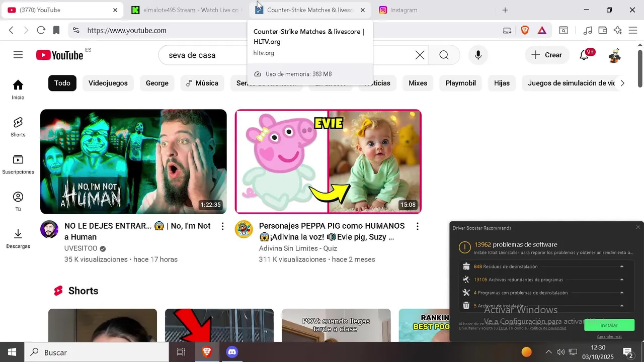644x362 pixels.
Task: Start voice search with the microphone
Action: [478, 55]
